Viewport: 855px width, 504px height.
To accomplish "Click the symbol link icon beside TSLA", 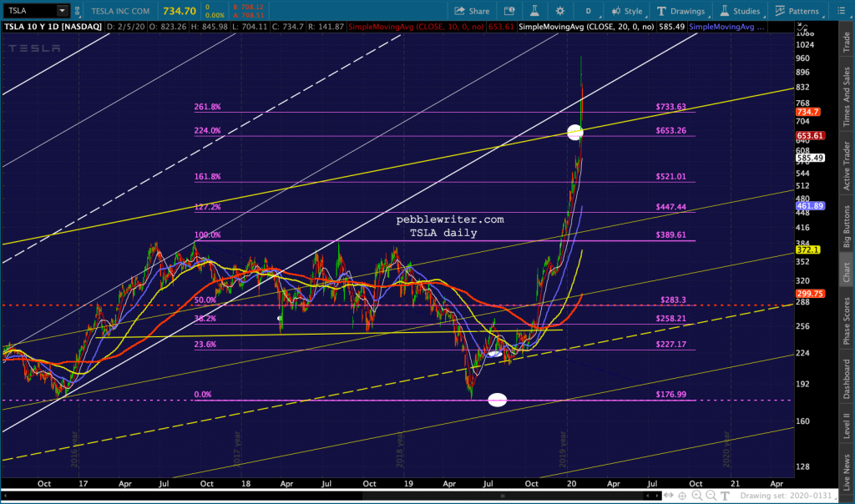I will pyautogui.click(x=78, y=10).
